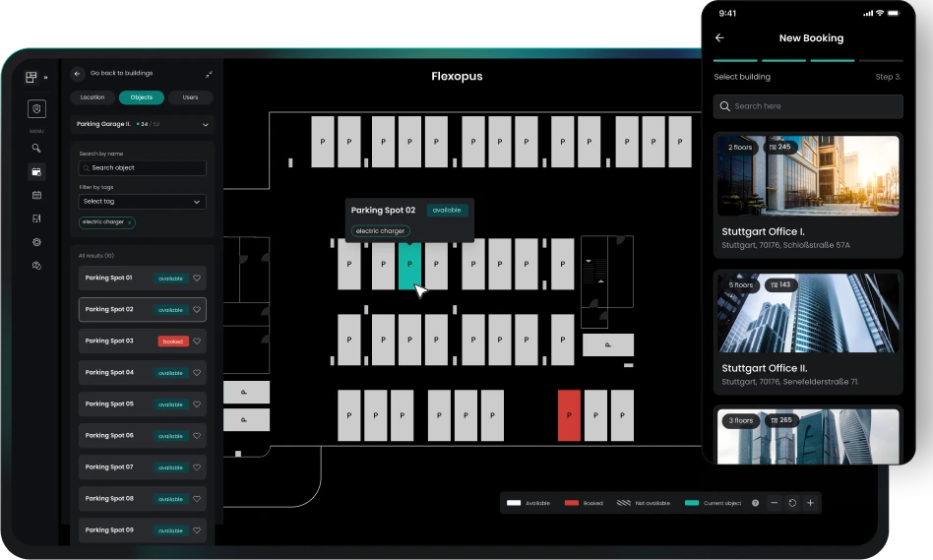Remove the electric charger tag filter
Viewport: 933px width, 560px height.
129,222
